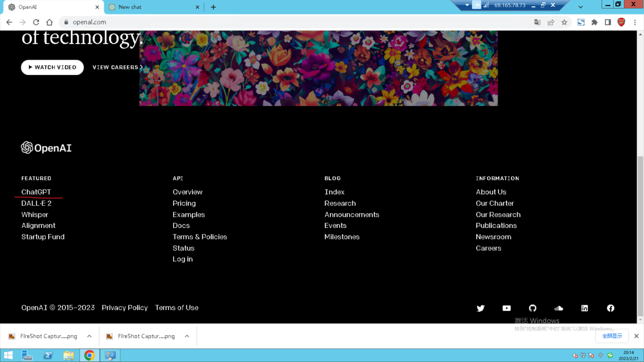Open the DALL·E 2 link
This screenshot has height=362, width=644.
click(36, 203)
